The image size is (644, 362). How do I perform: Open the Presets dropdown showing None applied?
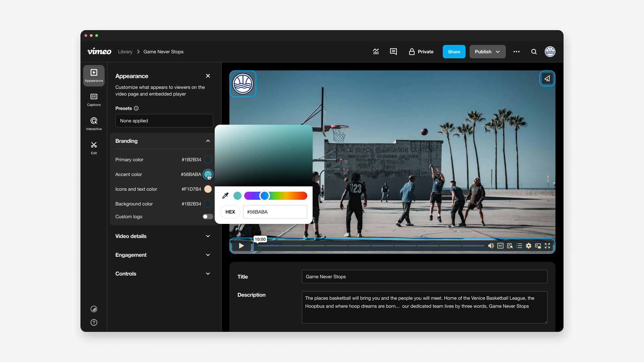coord(164,121)
